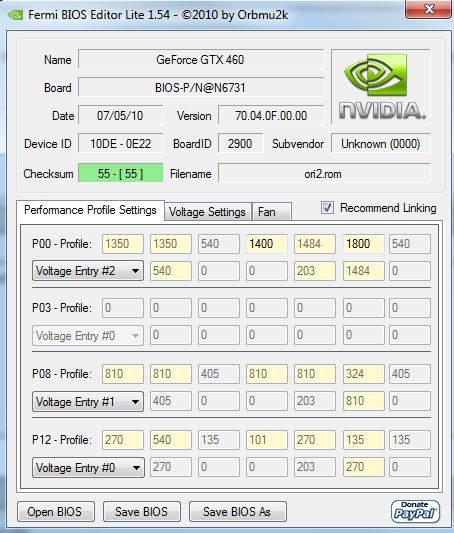Toggle the Recommend Linking checkbox
454x533 pixels.
tap(327, 207)
